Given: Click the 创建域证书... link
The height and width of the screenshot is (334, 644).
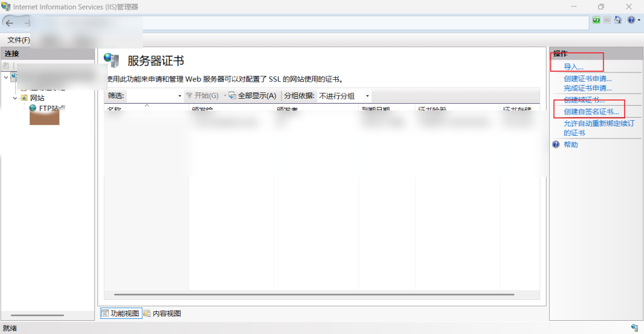Looking at the screenshot, I should (x=584, y=99).
